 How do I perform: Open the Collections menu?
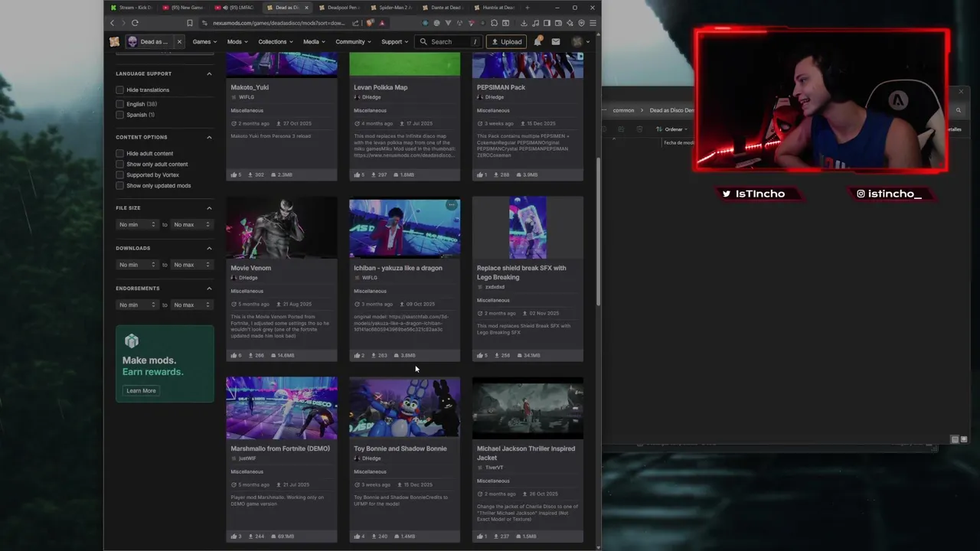[275, 41]
